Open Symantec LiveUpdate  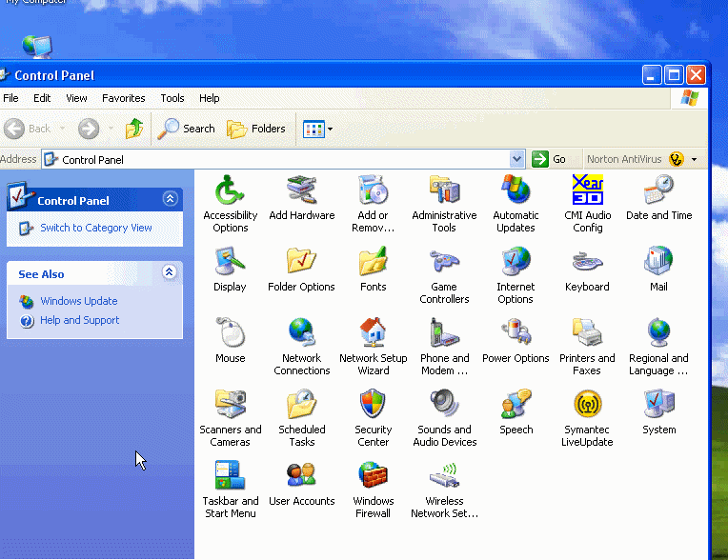[587, 406]
